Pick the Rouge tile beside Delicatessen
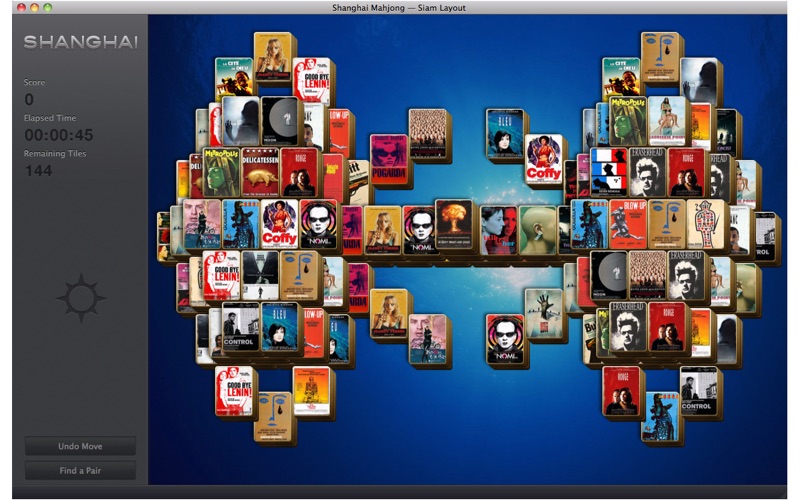The image size is (800, 500). coord(299,172)
